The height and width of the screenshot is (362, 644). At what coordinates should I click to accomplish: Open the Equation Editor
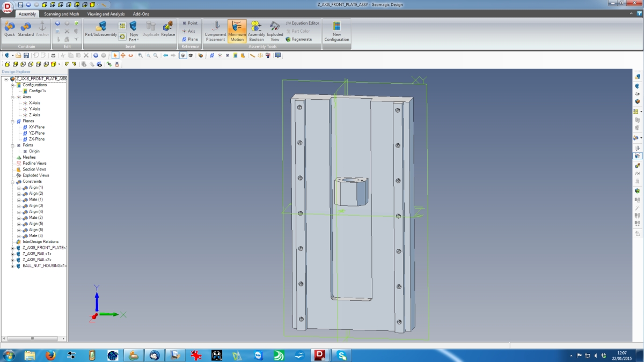click(x=302, y=23)
